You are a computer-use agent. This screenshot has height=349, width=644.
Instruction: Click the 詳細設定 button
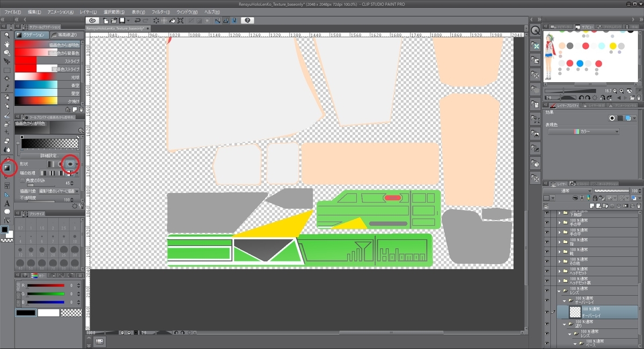coord(49,155)
